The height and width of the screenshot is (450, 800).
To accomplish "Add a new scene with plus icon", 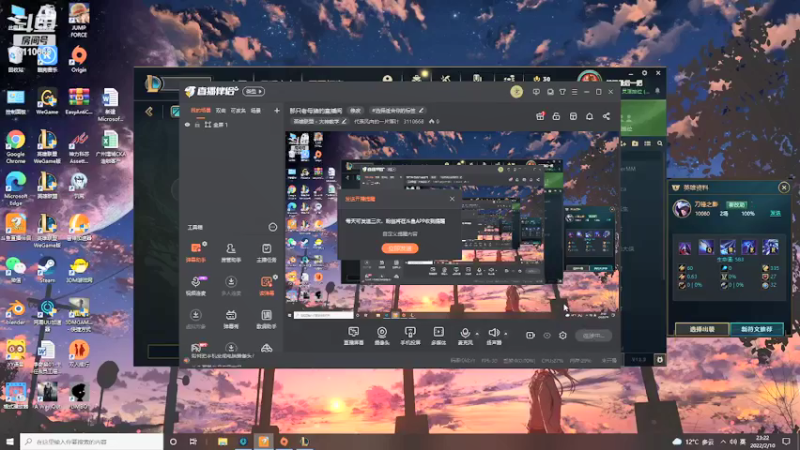I will coord(277,110).
